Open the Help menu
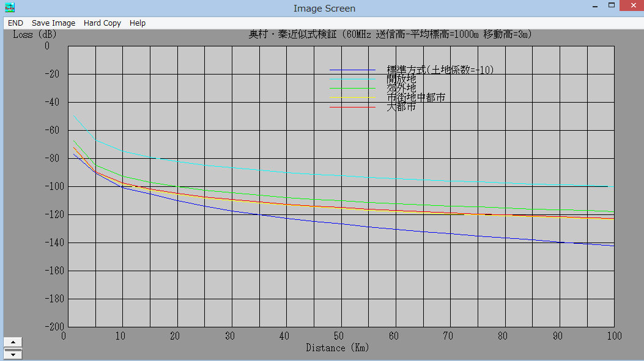Image resolution: width=644 pixels, height=361 pixels. [x=138, y=23]
